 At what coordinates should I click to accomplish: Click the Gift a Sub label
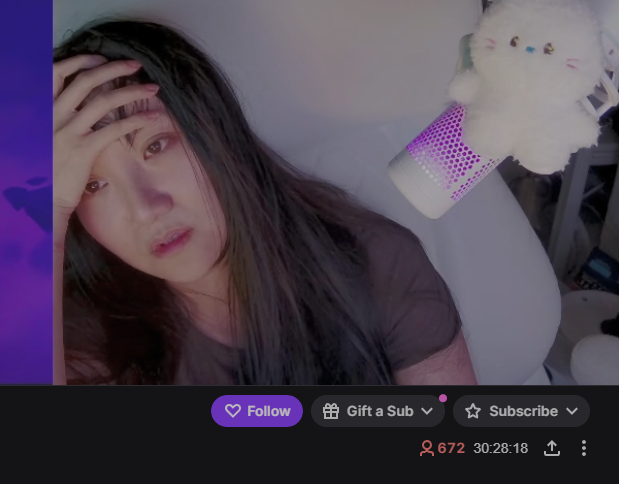coord(380,411)
